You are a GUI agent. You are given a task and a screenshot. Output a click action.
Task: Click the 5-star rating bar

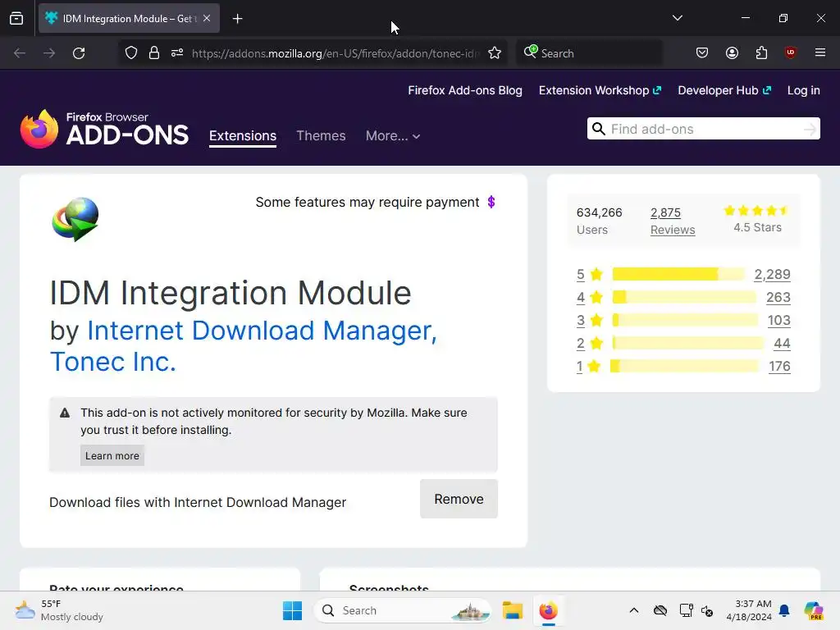(678, 274)
